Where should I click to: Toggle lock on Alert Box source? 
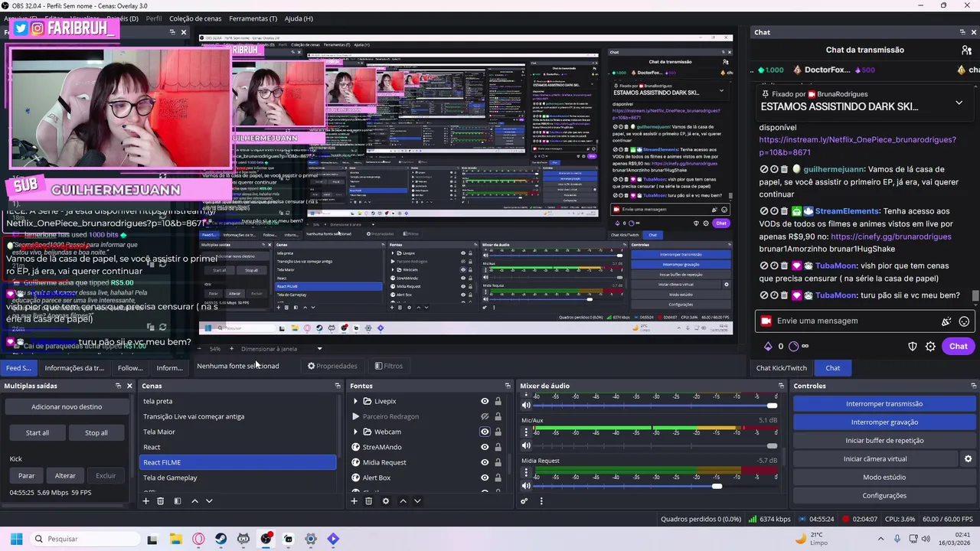(x=498, y=478)
